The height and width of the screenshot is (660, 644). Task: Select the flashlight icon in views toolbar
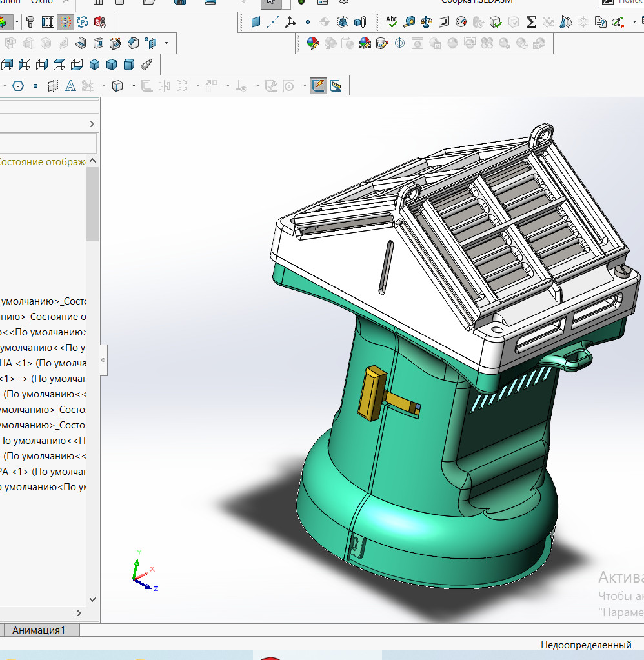[x=146, y=65]
